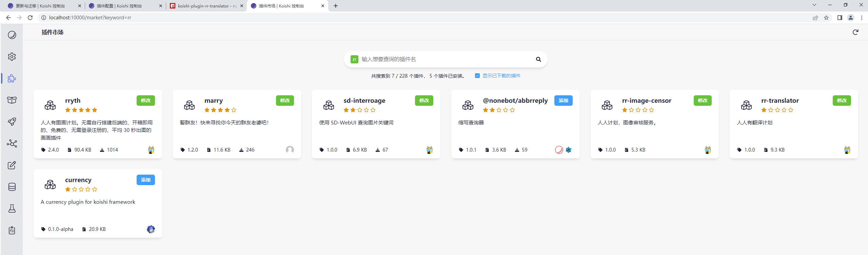Switch to koishi-plugin-rr-translator browser tab

coord(207,6)
